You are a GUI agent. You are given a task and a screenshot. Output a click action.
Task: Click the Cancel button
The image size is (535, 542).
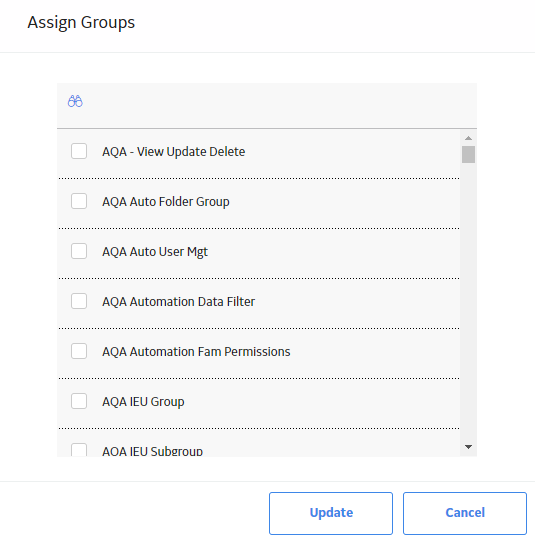465,513
